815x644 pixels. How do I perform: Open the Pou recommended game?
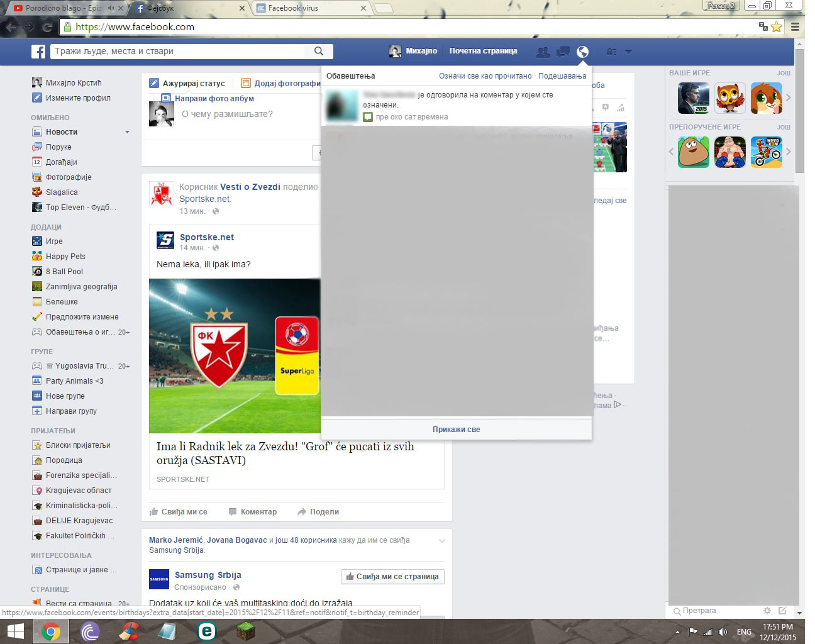693,152
